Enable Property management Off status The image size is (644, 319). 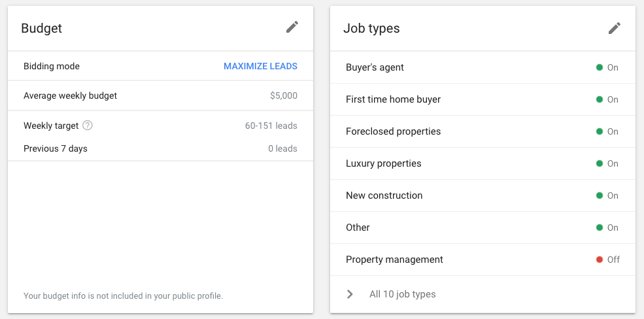tap(607, 260)
